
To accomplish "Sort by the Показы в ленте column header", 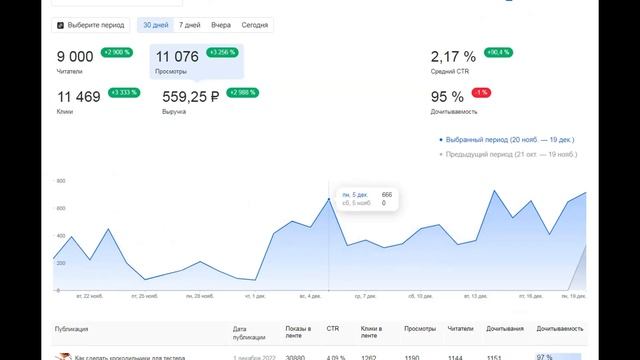I will coord(298,332).
